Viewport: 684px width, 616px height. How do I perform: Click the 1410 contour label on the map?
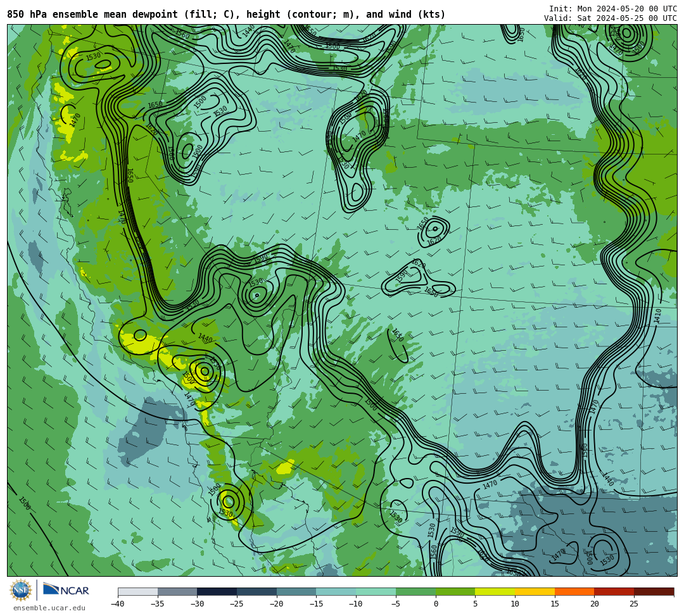click(658, 316)
